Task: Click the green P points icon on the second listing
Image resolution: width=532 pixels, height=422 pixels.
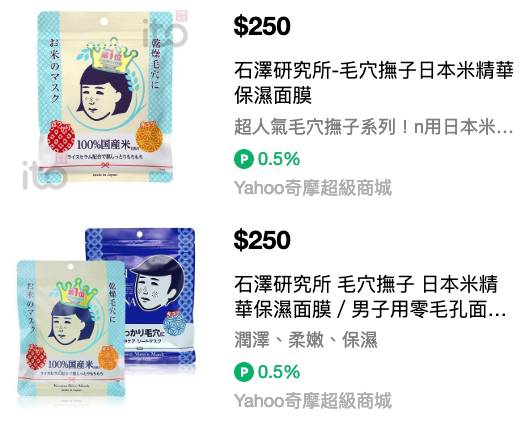Action: click(x=244, y=372)
